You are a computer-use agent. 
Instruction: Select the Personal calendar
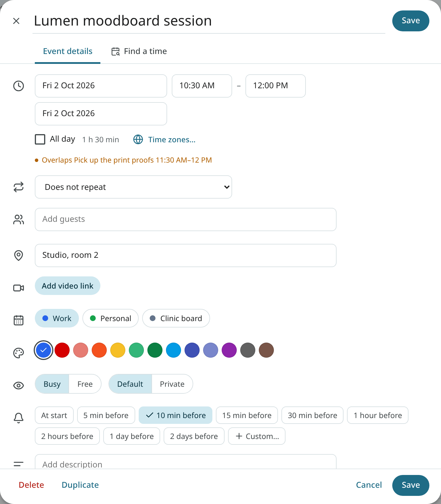pyautogui.click(x=111, y=318)
